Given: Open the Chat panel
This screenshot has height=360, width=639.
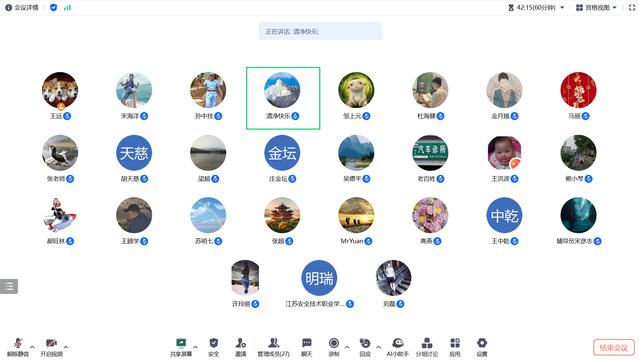Looking at the screenshot, I should (x=307, y=347).
